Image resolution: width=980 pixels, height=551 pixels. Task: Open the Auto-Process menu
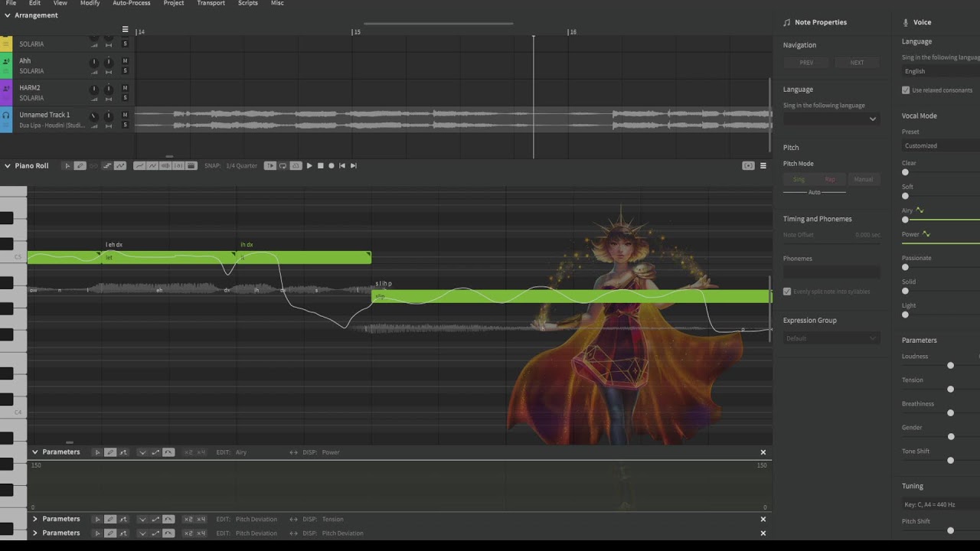click(132, 3)
